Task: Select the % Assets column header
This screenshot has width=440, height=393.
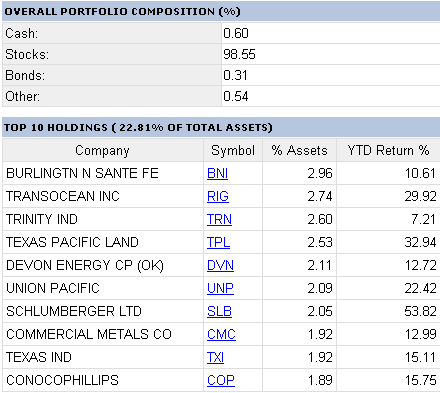Action: point(299,150)
